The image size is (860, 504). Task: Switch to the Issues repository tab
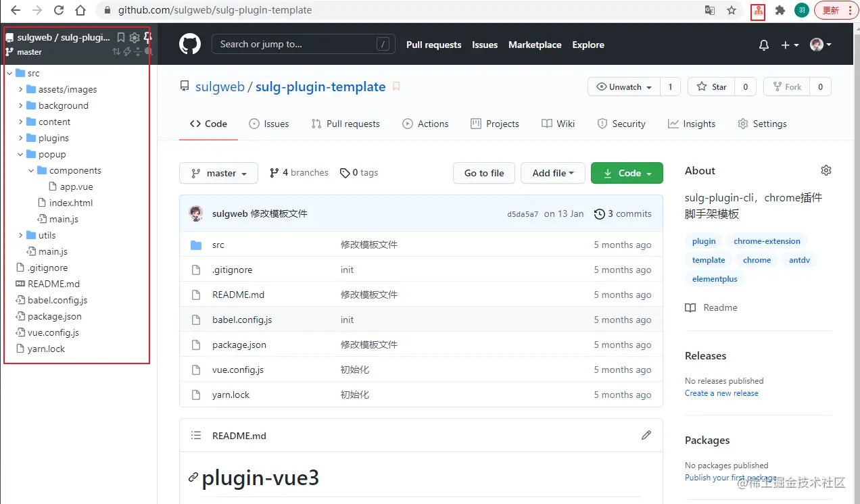pyautogui.click(x=269, y=124)
